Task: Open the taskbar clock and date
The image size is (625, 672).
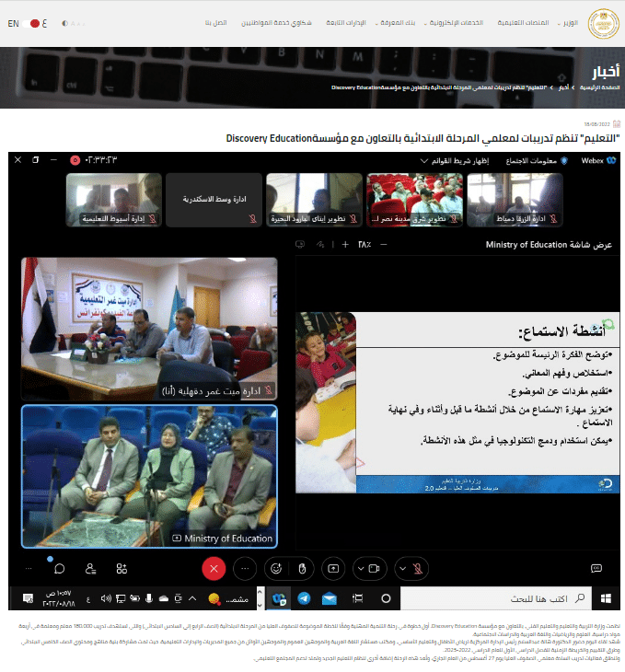Action: pyautogui.click(x=59, y=598)
